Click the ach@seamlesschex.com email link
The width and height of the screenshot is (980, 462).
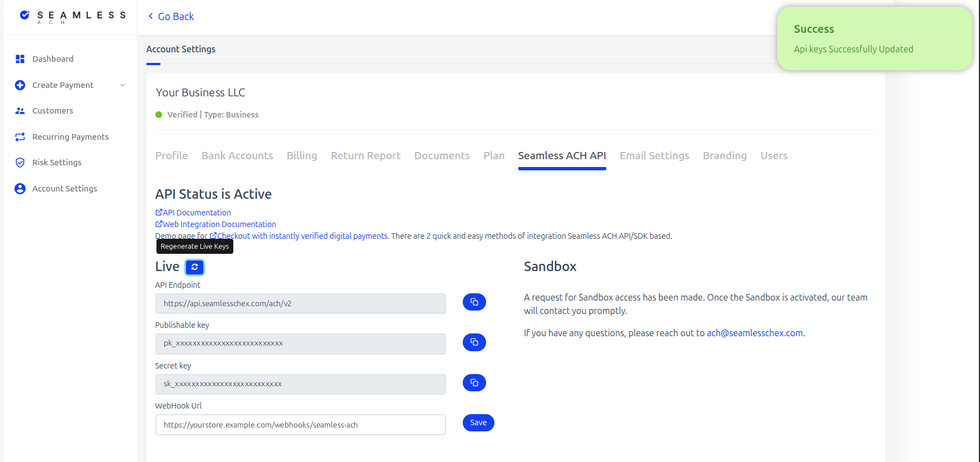click(x=755, y=333)
